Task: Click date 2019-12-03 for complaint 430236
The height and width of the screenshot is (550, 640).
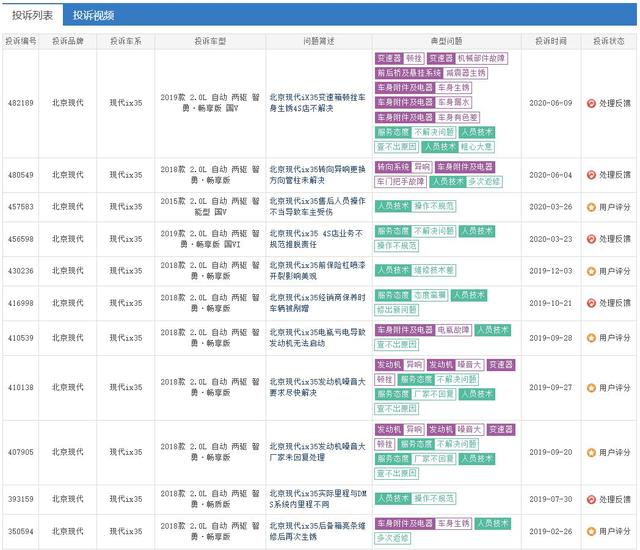Action: click(551, 271)
